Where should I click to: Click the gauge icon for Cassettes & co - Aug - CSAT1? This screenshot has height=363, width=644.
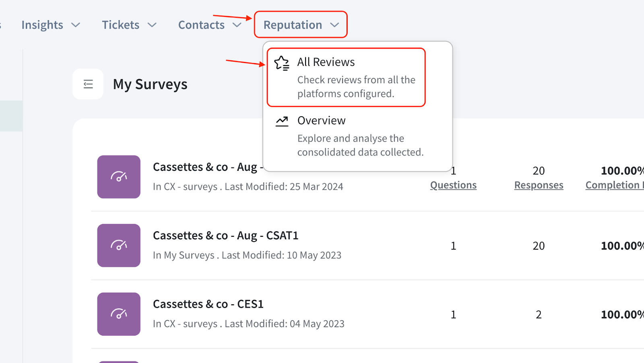pos(119,245)
